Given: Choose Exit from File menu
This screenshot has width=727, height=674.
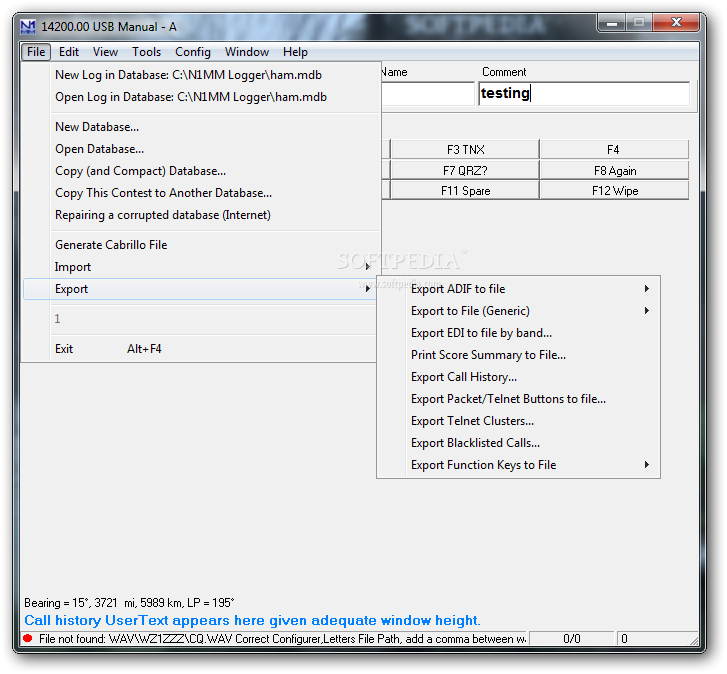Looking at the screenshot, I should pos(199,349).
